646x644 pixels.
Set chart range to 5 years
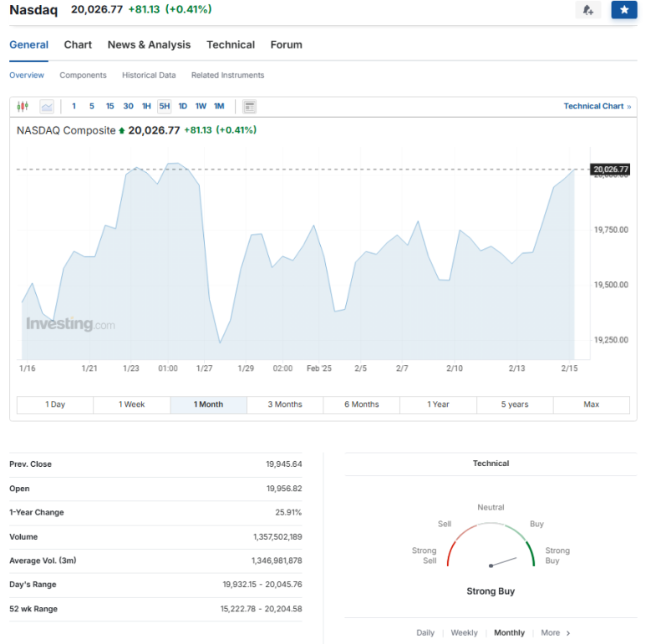(x=515, y=404)
